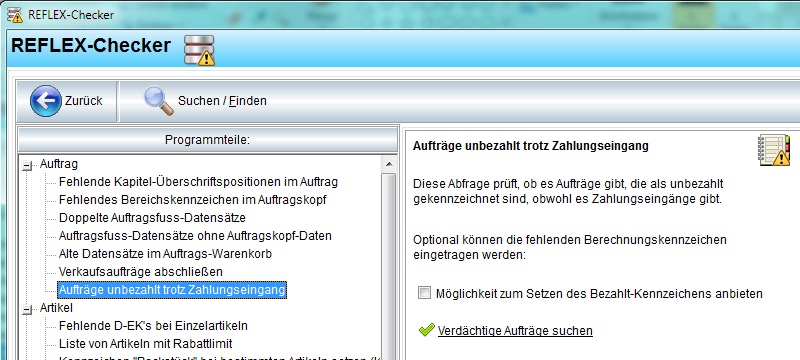Screen dimensions: 800x360
Task: Click the Programmteile column header
Action: coord(208,140)
